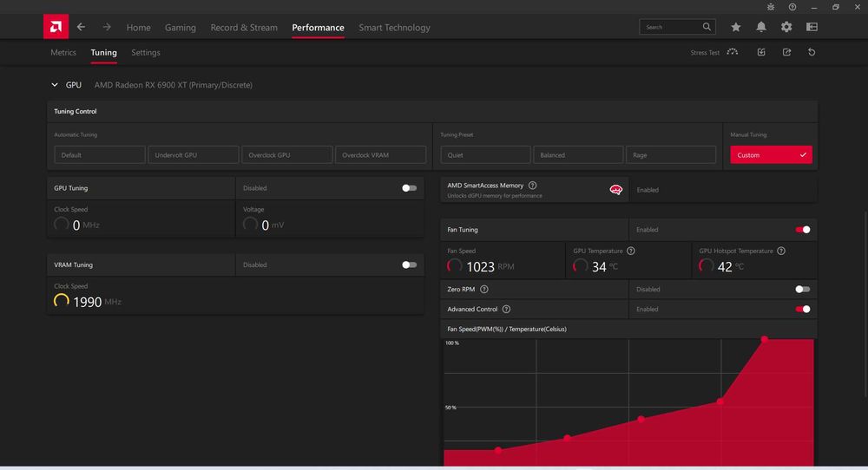Click the export profile icon
This screenshot has width=868, height=470.
[x=786, y=52]
